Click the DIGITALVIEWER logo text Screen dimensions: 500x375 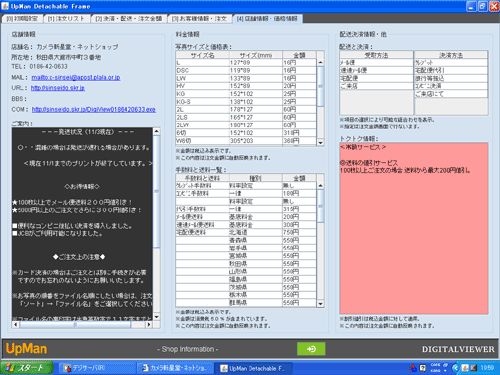click(458, 349)
